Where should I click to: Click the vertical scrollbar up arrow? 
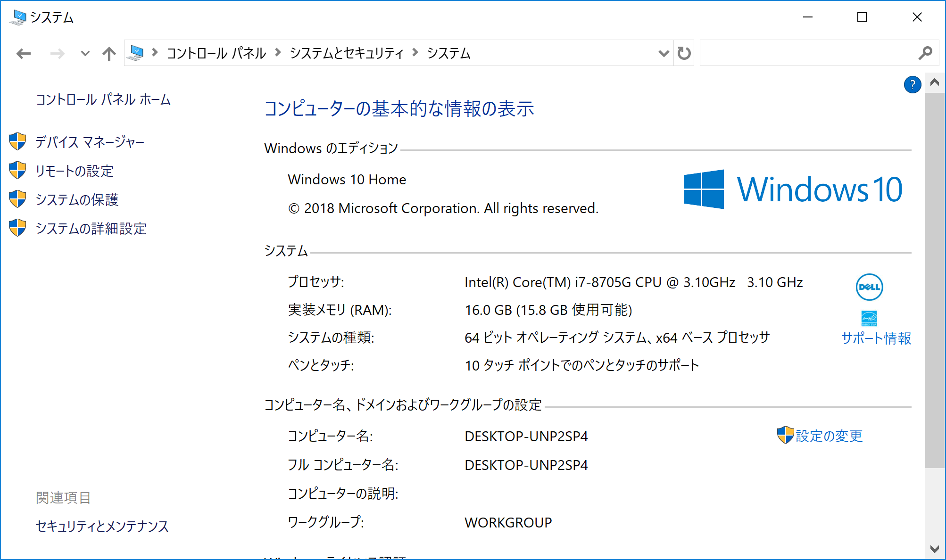click(935, 82)
